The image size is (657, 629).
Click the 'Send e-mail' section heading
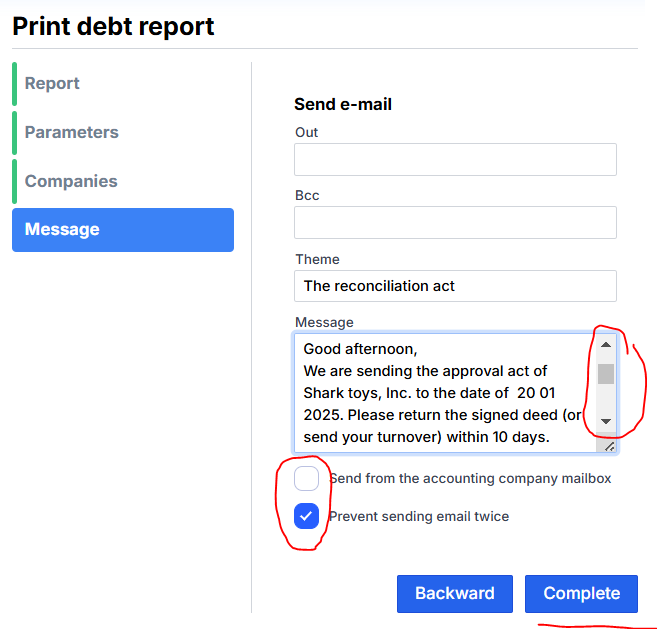343,104
